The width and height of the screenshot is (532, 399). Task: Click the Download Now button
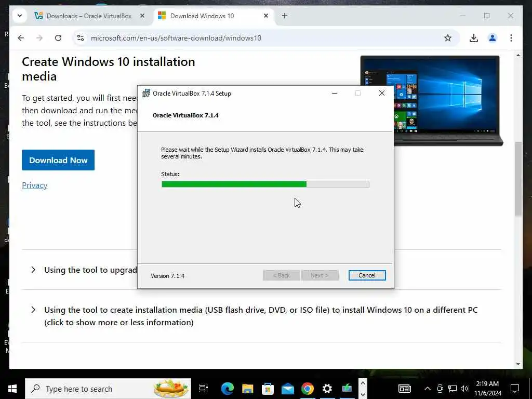(x=58, y=160)
